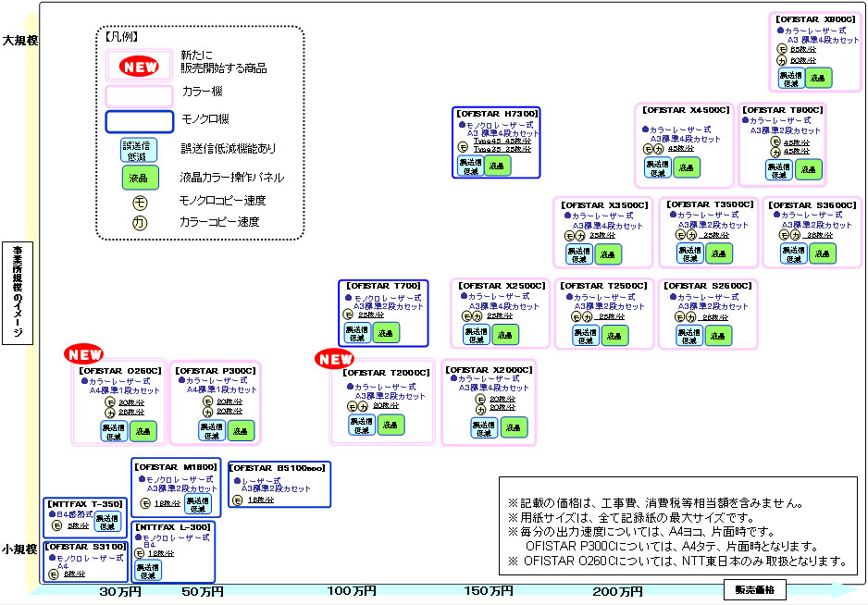
Task: Click the 【凡例】 legend heading
Action: [x=121, y=37]
